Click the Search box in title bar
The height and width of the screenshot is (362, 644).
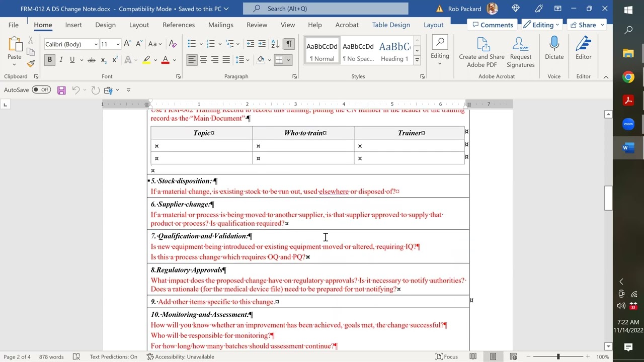coord(326,9)
